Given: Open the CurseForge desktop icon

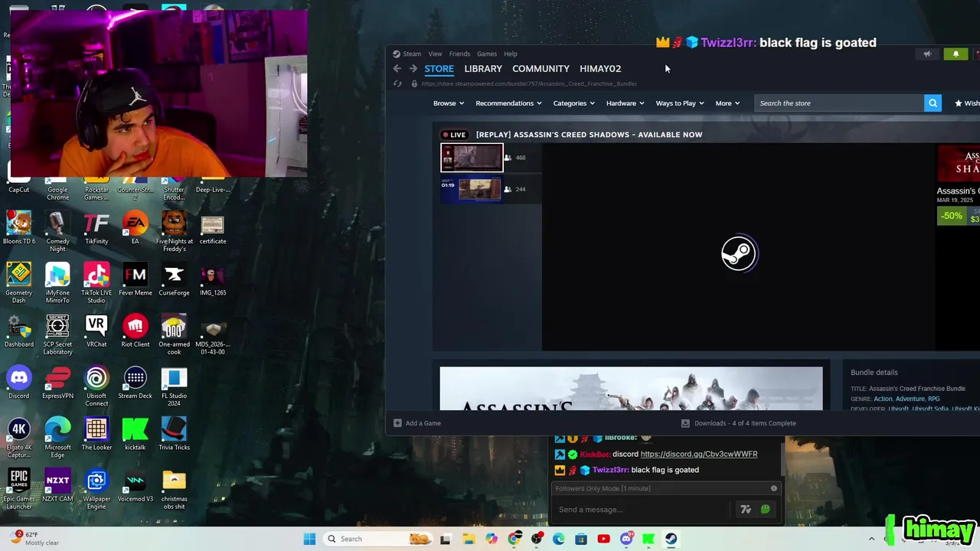Looking at the screenshot, I should point(174,280).
